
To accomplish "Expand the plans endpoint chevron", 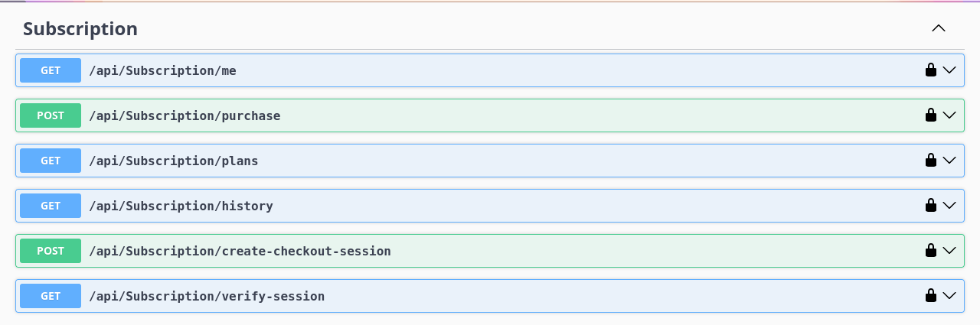I will click(949, 161).
